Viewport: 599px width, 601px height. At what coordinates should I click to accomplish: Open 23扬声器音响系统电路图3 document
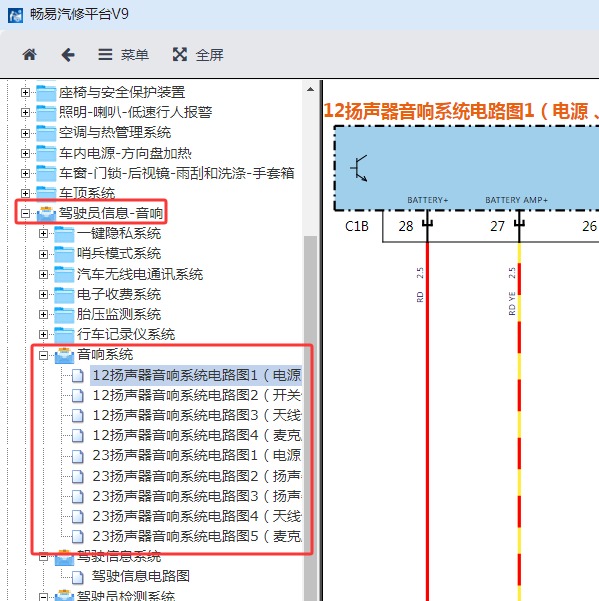(197, 496)
